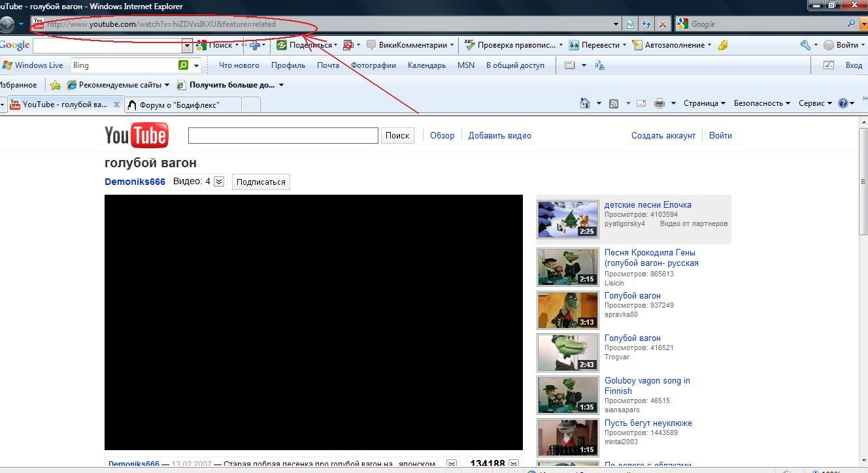Close the YouTube tab with its X

tap(117, 104)
